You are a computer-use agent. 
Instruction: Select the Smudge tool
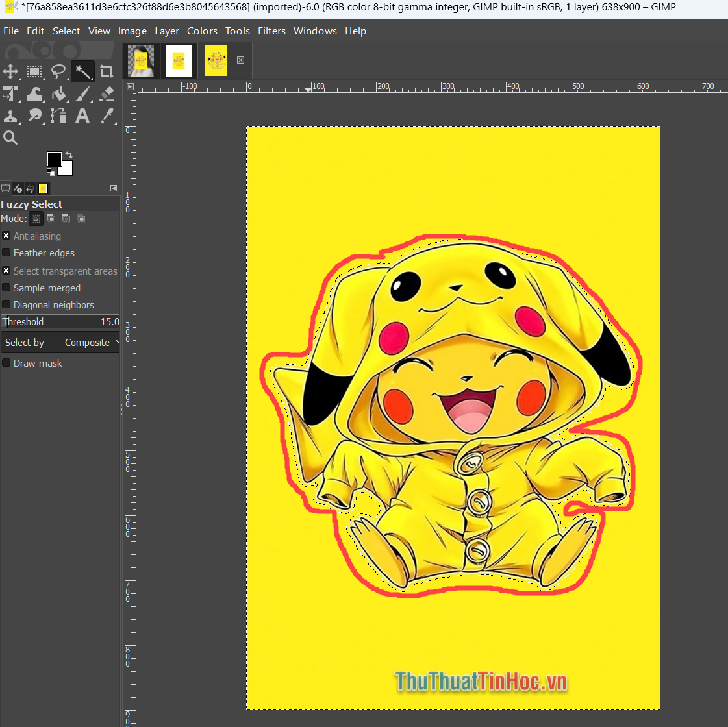pos(34,116)
